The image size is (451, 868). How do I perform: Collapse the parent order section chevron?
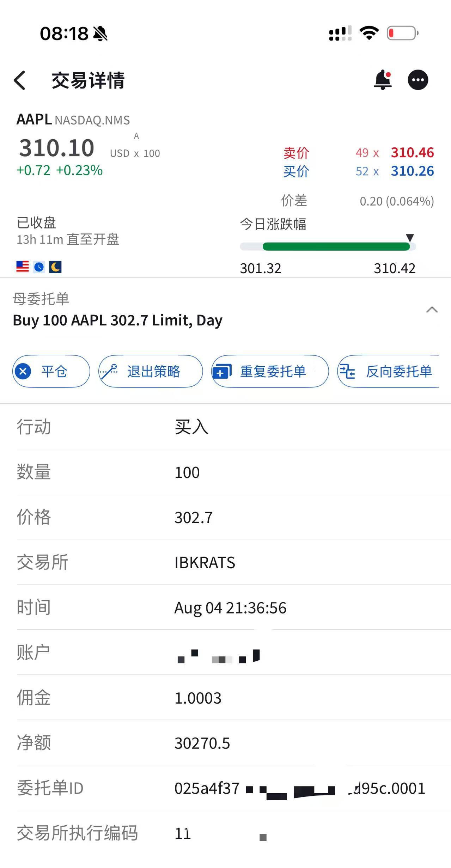(432, 310)
